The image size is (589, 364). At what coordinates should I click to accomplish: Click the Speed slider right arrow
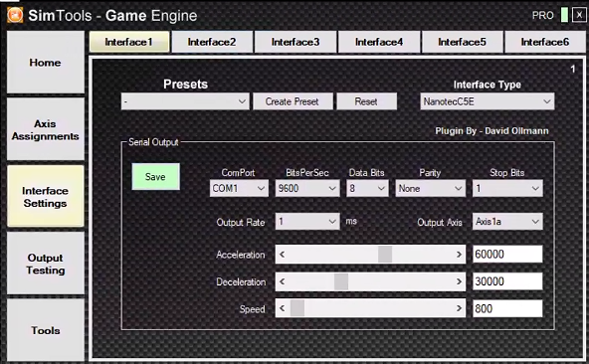click(459, 308)
